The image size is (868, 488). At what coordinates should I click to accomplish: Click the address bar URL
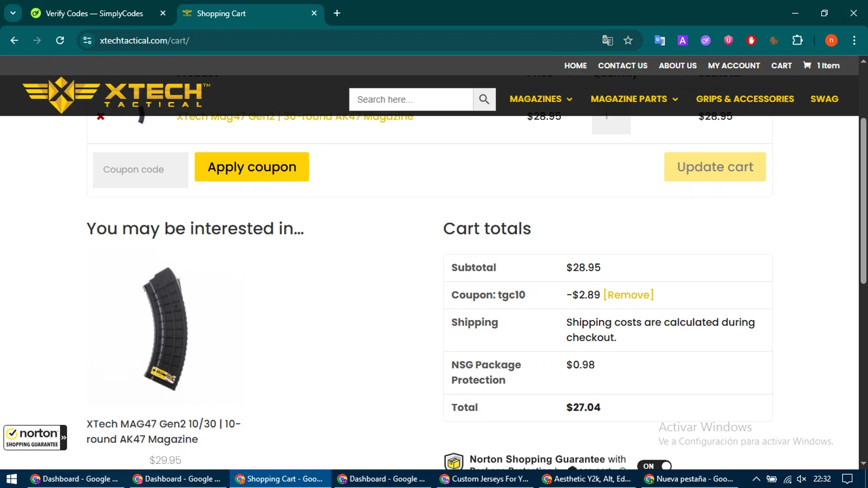(144, 41)
